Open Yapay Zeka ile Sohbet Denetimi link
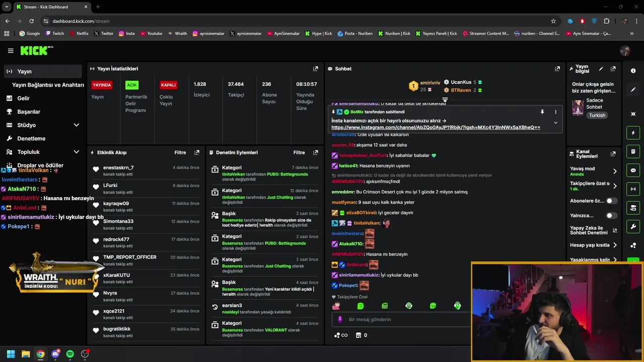644x362 pixels. point(594,230)
